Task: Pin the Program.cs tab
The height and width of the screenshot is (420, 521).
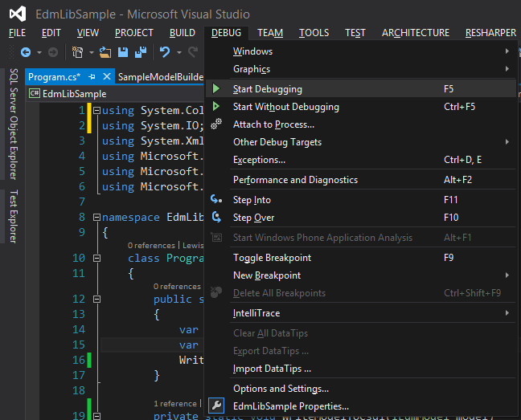Action: 92,77
